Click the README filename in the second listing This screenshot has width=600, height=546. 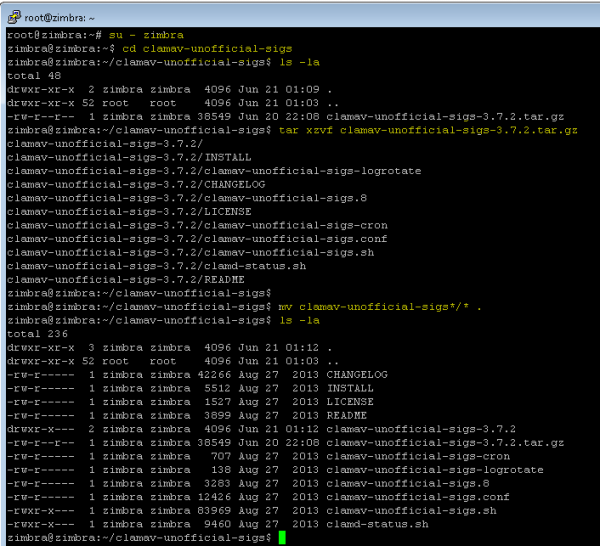tap(347, 416)
